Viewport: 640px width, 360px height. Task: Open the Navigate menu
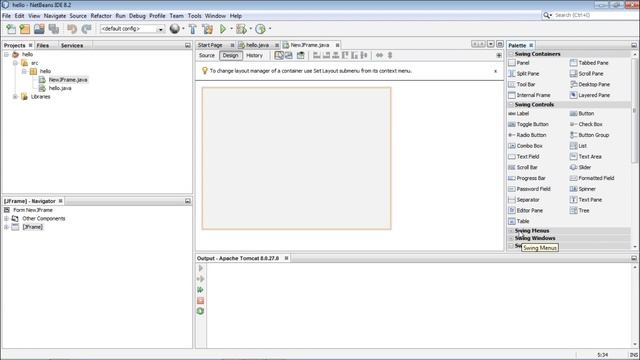[x=55, y=16]
